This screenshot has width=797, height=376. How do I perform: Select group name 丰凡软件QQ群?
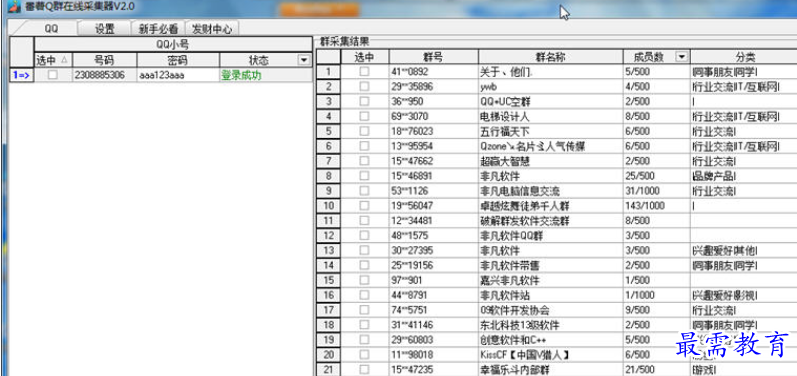[x=550, y=235]
